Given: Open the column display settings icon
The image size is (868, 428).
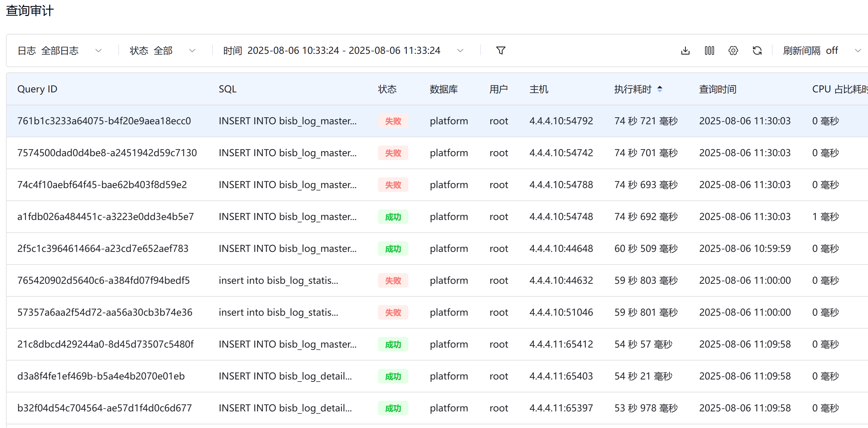Looking at the screenshot, I should (709, 51).
